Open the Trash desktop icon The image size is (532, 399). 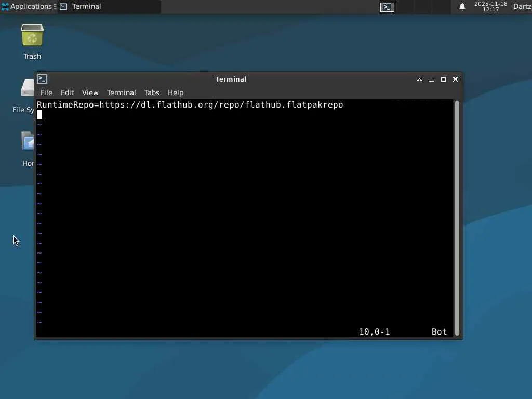(x=32, y=42)
